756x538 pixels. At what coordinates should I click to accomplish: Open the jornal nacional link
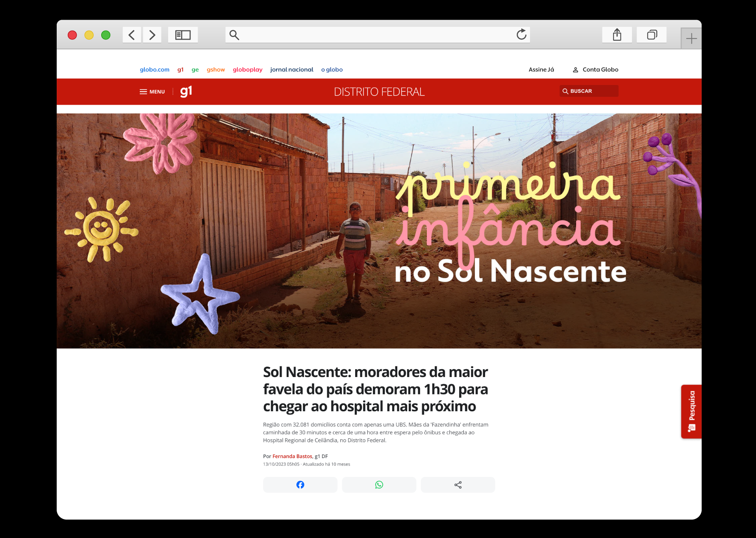click(291, 70)
